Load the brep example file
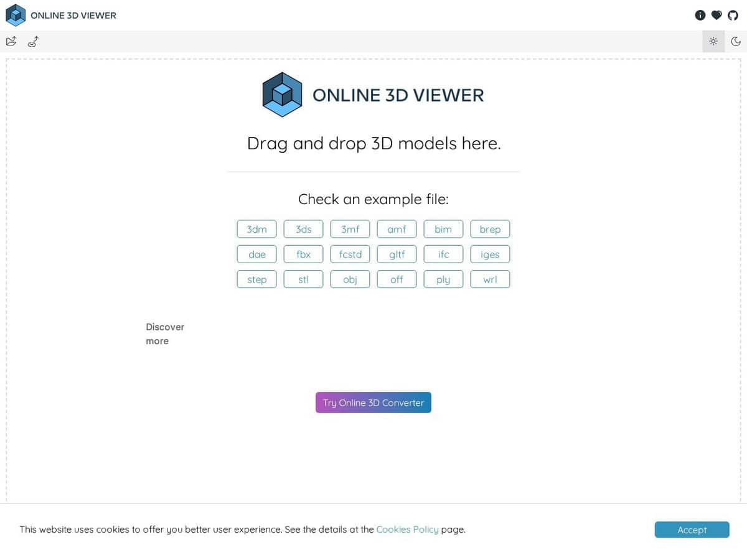 pos(490,229)
